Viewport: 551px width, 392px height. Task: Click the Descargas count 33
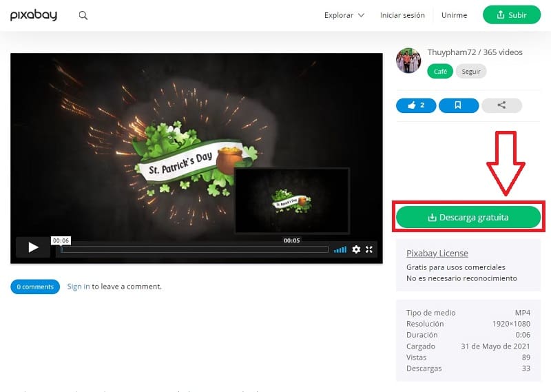click(x=526, y=369)
